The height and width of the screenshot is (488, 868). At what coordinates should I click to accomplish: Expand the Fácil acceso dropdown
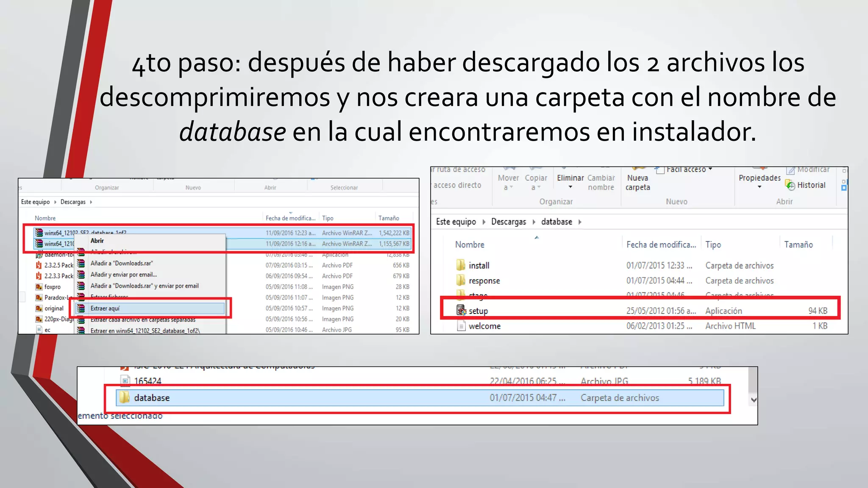coord(710,169)
